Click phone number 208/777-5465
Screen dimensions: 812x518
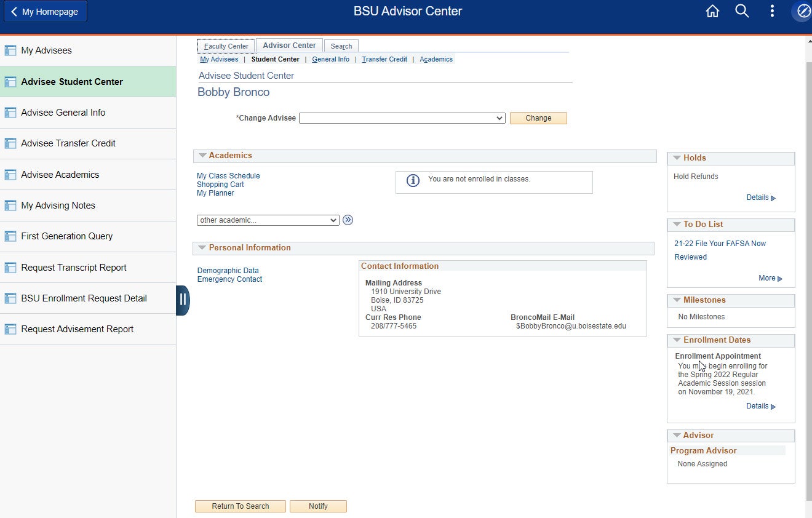[394, 326]
